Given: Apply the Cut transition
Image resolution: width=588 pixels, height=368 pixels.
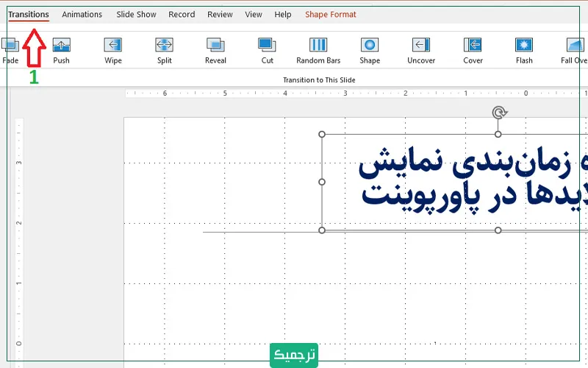Looking at the screenshot, I should pos(267,51).
